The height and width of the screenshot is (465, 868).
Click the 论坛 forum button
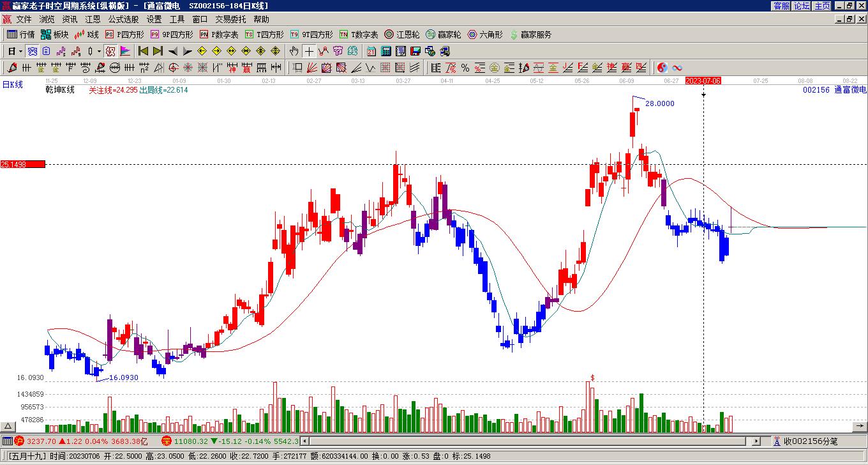[x=802, y=6]
